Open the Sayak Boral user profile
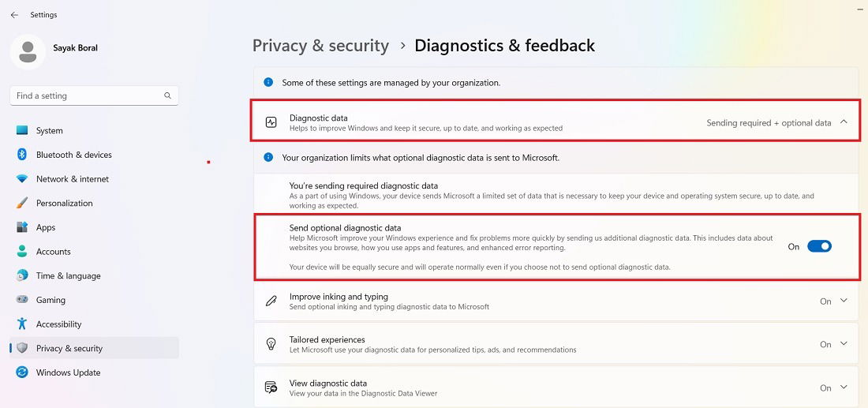868x408 pixels. 54,51
